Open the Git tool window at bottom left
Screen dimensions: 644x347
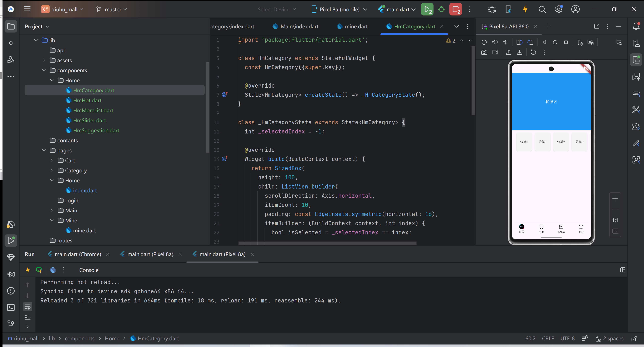(11, 324)
